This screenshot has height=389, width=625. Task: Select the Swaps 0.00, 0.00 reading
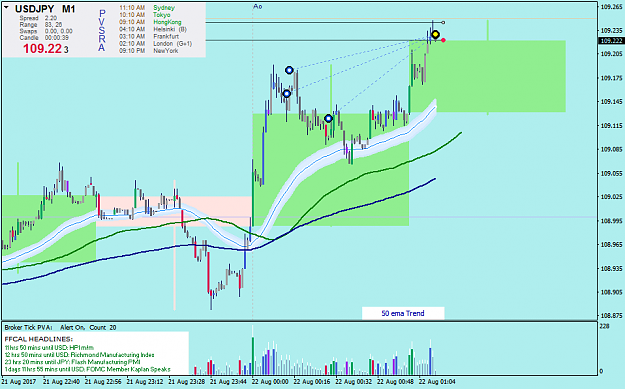coord(46,31)
